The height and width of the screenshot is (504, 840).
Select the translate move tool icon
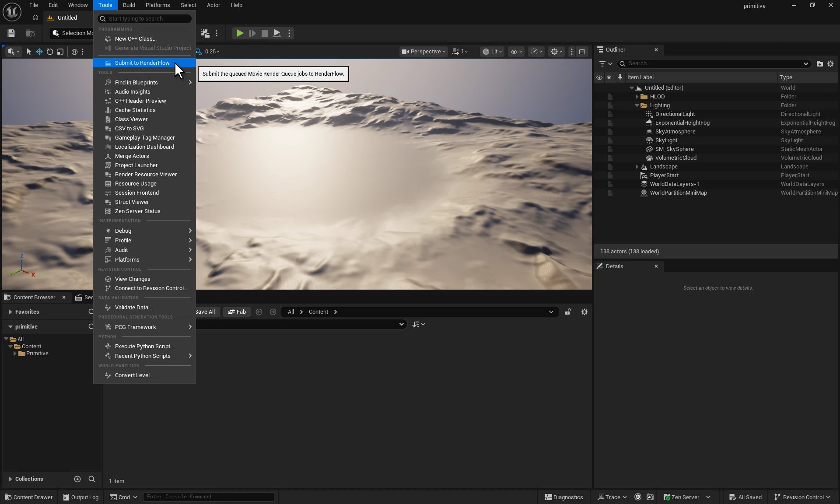tap(39, 52)
